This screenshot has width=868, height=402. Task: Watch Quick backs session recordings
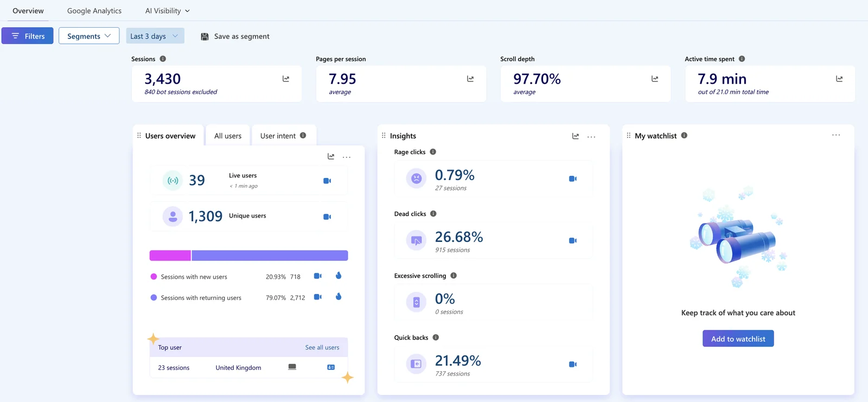tap(572, 364)
